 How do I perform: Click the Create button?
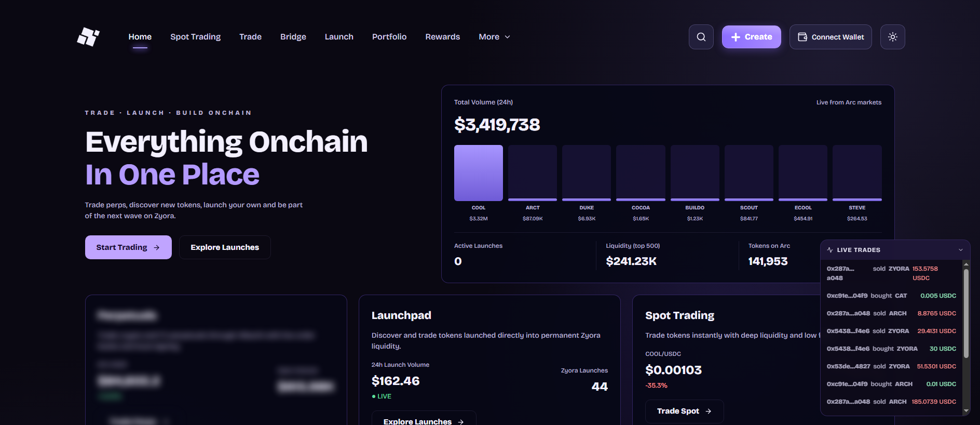pos(752,37)
